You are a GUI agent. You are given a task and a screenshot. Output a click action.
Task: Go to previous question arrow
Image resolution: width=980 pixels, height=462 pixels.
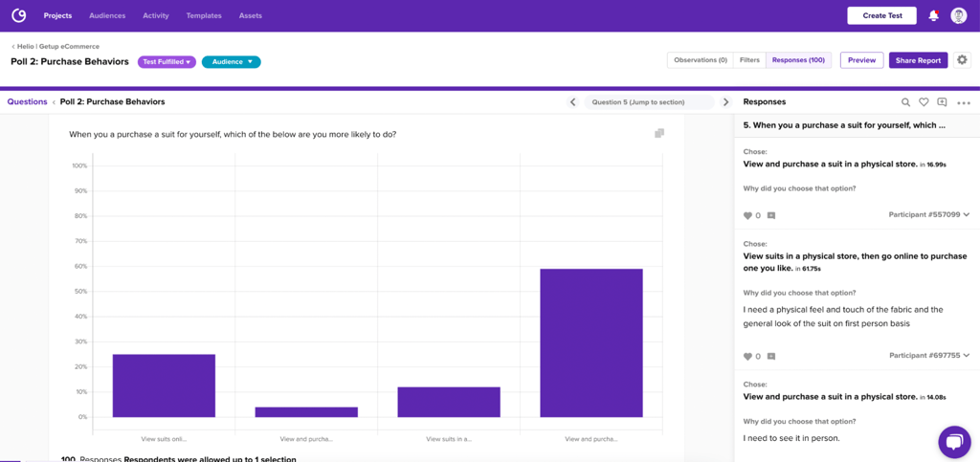(573, 101)
